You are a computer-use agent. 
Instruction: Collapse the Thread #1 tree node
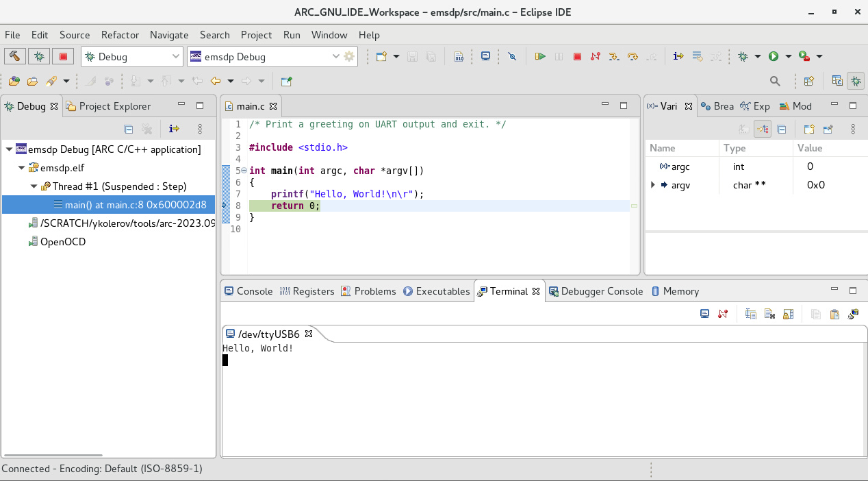(33, 185)
